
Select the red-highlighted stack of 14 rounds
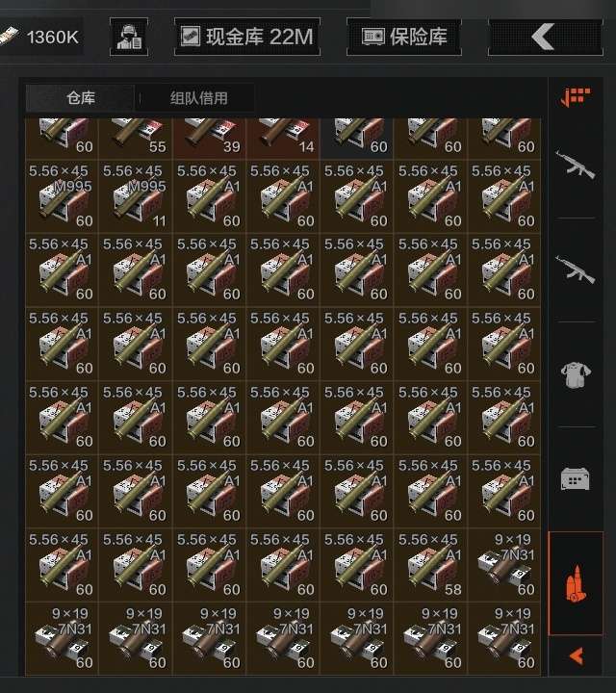[283, 138]
